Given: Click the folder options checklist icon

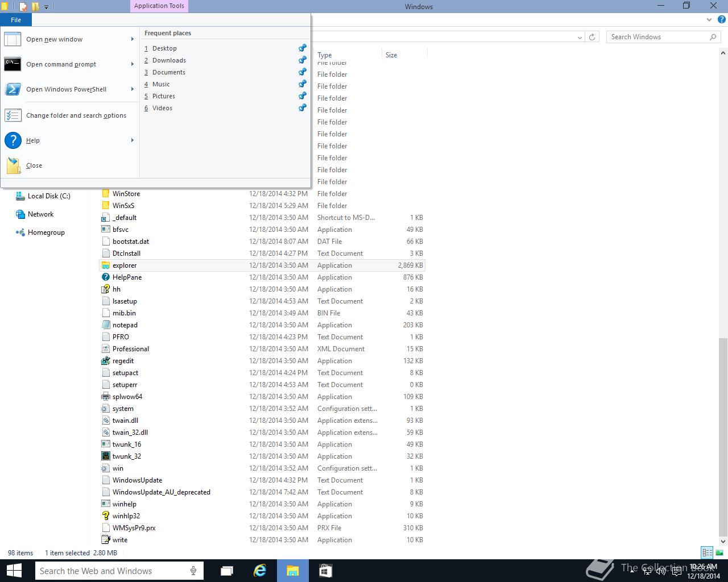Looking at the screenshot, I should point(13,115).
